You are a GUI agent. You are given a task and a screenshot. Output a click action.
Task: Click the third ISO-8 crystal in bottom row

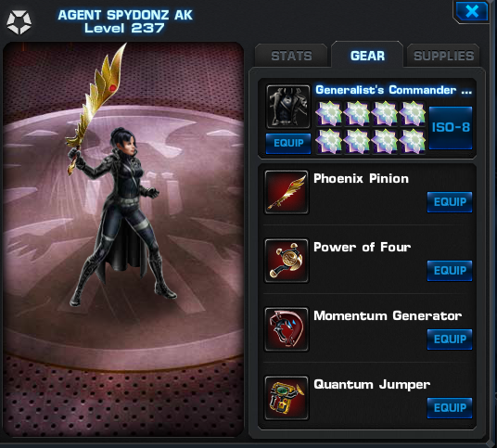(385, 141)
